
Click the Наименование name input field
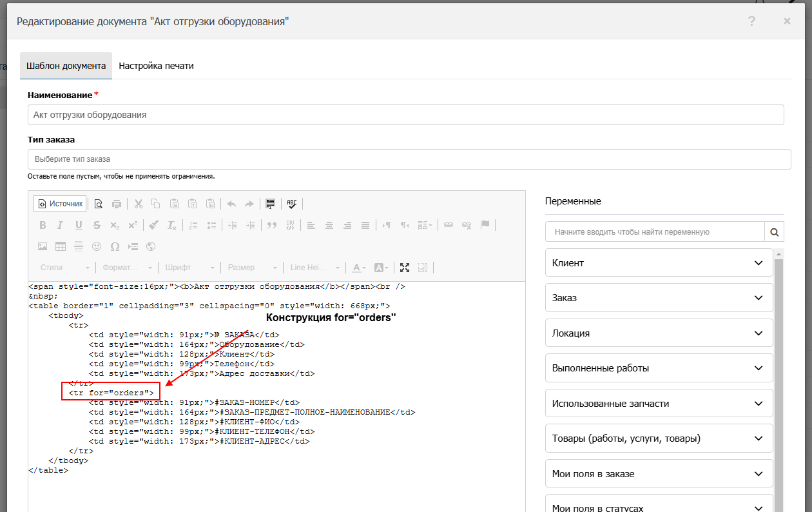point(406,115)
